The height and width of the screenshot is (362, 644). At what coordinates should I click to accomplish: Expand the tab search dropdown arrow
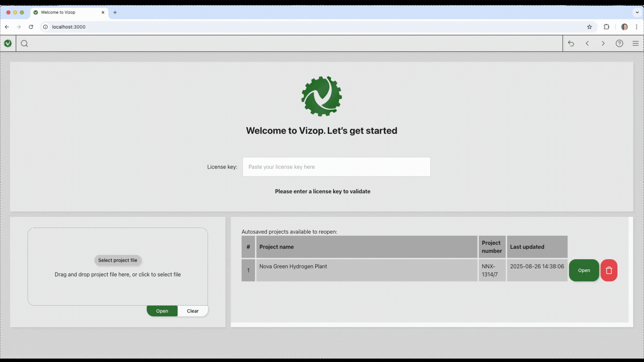pyautogui.click(x=637, y=12)
